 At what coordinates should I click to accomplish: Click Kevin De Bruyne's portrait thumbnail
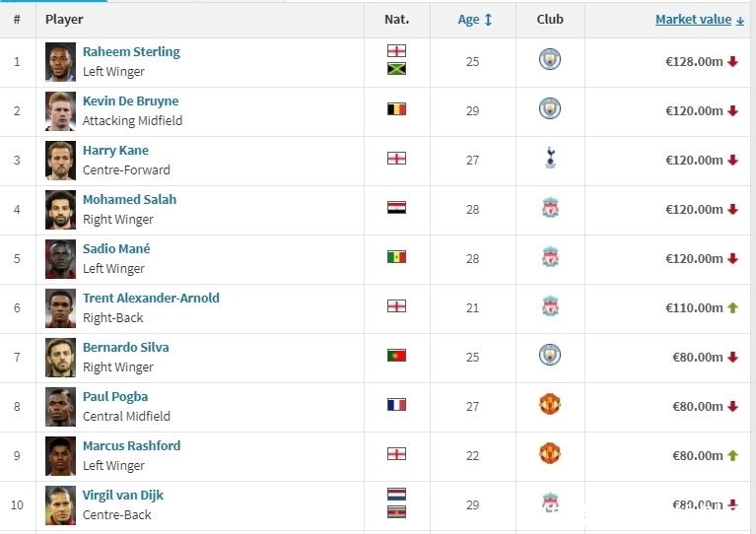(x=60, y=110)
